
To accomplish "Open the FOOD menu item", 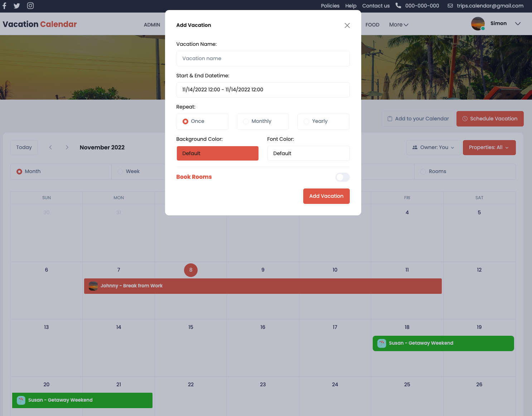I will (372, 25).
